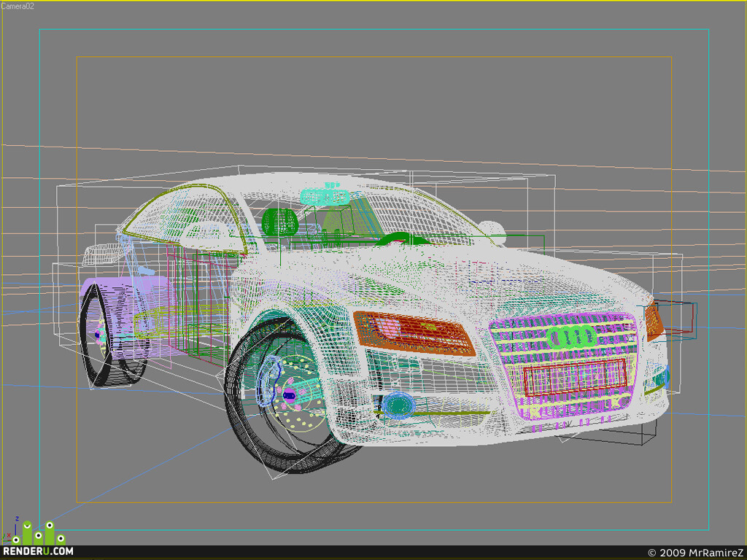The height and width of the screenshot is (560, 747).
Task: Select the red license plate frame
Action: pos(575,377)
